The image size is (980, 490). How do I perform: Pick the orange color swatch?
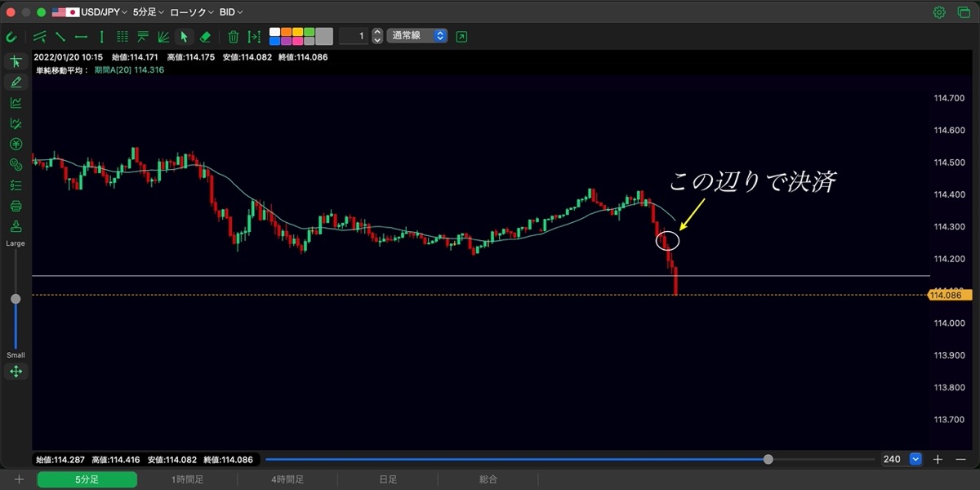[x=286, y=32]
